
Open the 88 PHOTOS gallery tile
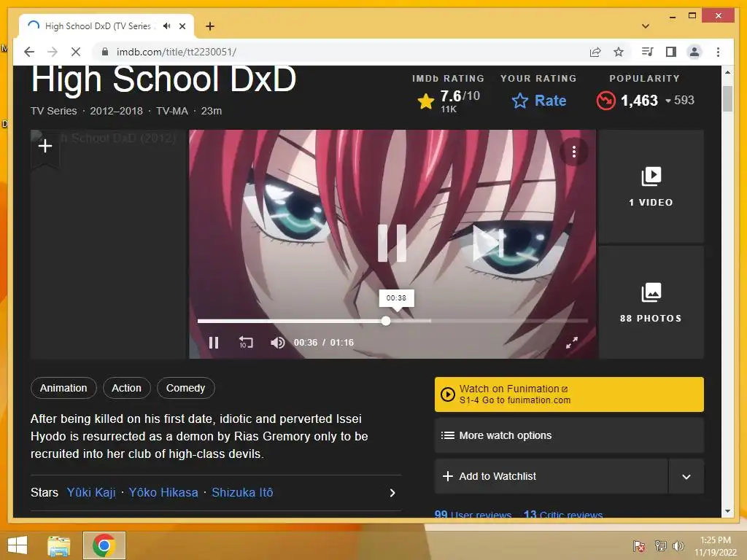pos(651,303)
